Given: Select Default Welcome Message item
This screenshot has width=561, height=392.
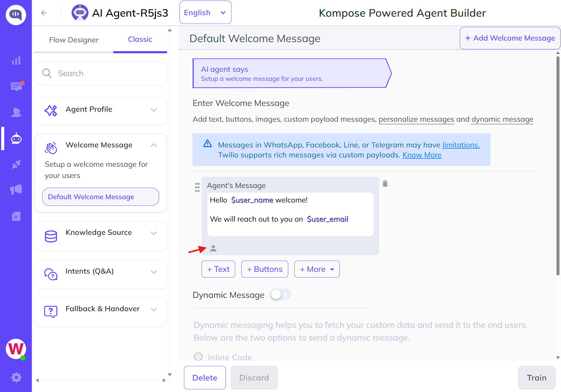Looking at the screenshot, I should tap(101, 197).
